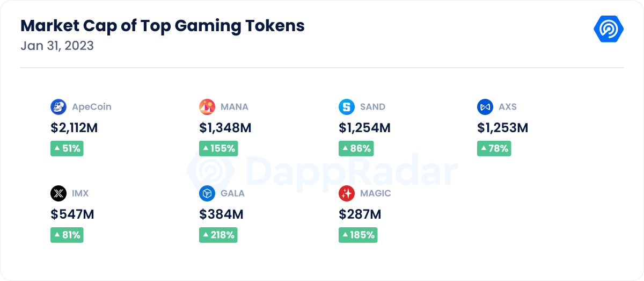Viewport: 644px width, 281px height.
Task: Click the ApeCoin 51% change badge
Action: point(67,149)
